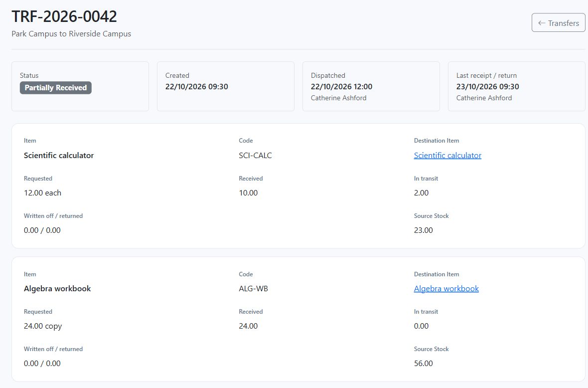Click the in-transit value 2.00

[x=421, y=193]
